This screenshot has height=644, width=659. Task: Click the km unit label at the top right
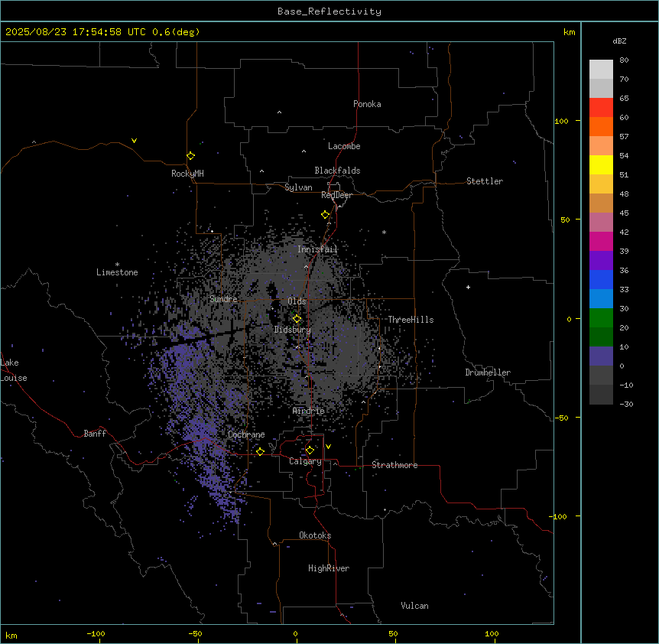pos(570,32)
